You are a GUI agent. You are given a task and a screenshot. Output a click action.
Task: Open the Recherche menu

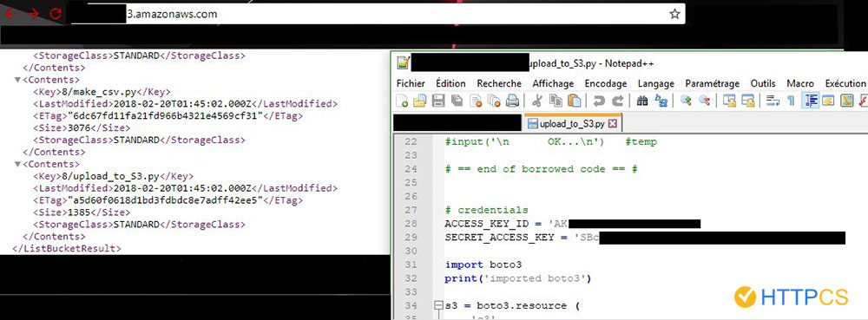click(499, 83)
